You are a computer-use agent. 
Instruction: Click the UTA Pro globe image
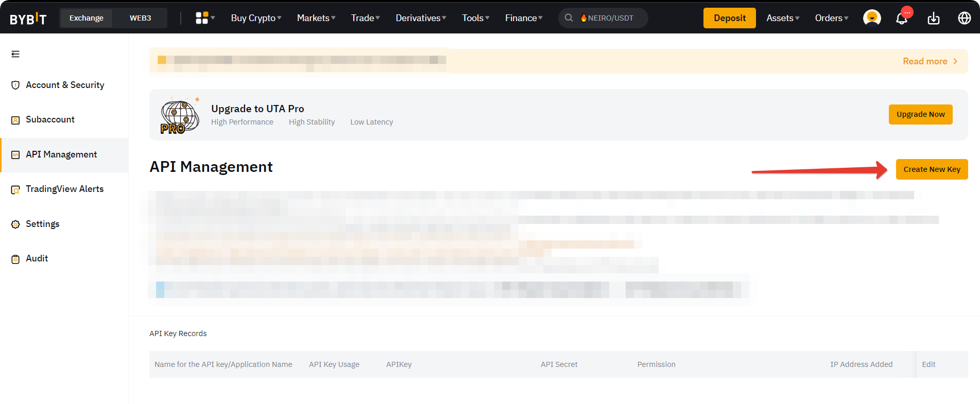(180, 115)
